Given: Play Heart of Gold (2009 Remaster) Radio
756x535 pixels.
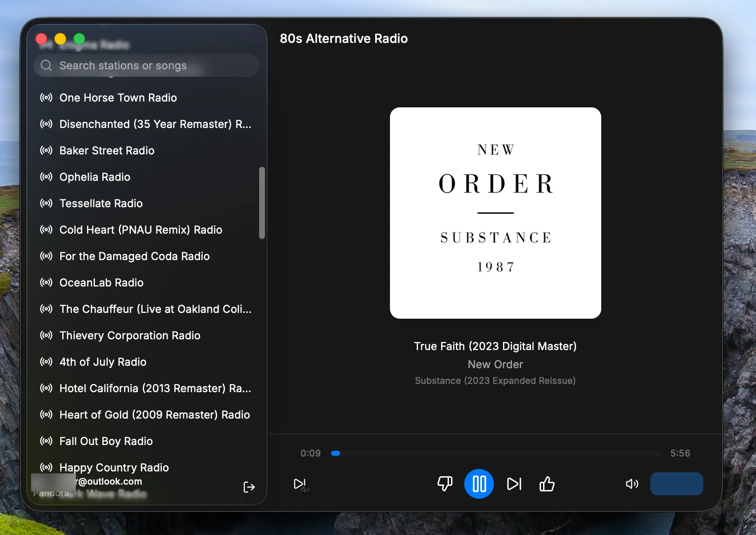Looking at the screenshot, I should [146, 414].
